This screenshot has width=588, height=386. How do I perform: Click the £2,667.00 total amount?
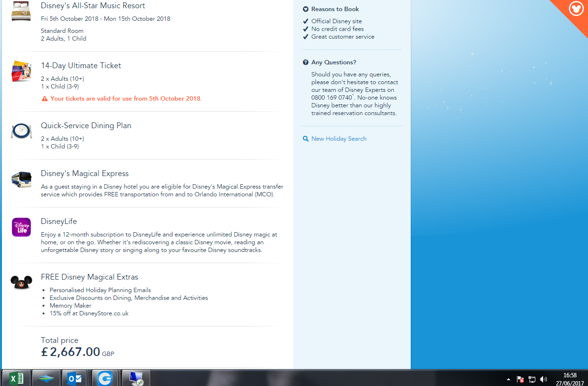(71, 352)
